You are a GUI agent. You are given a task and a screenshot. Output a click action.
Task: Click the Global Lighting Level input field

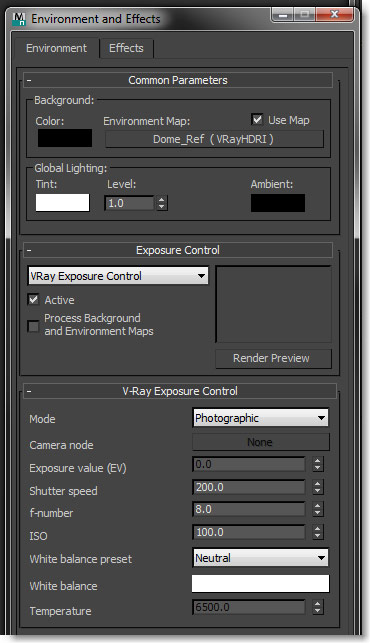click(129, 203)
